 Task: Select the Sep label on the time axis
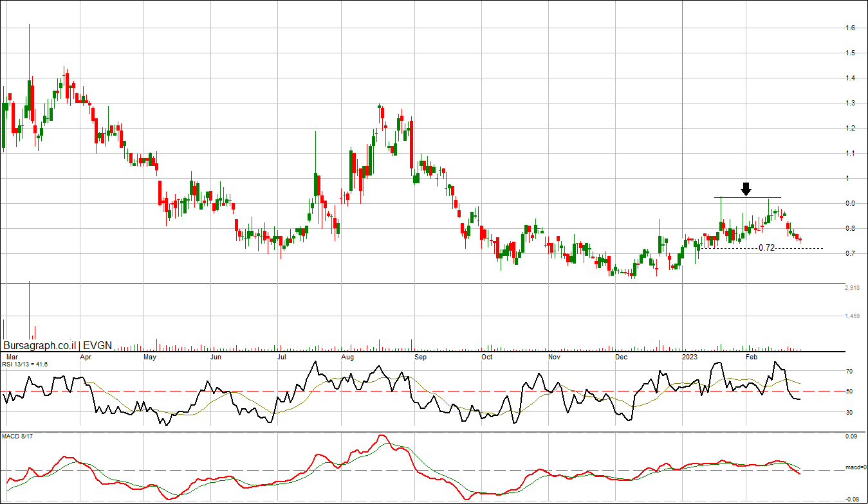click(x=421, y=356)
